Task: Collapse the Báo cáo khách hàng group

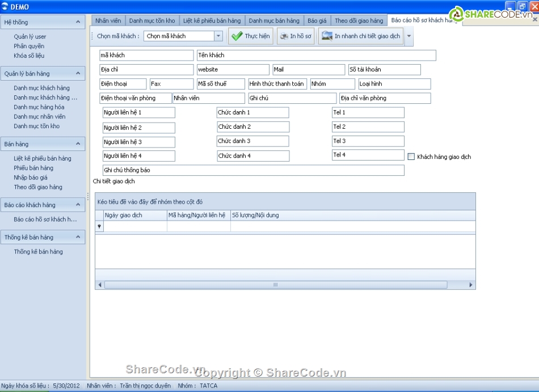Action: [78, 205]
